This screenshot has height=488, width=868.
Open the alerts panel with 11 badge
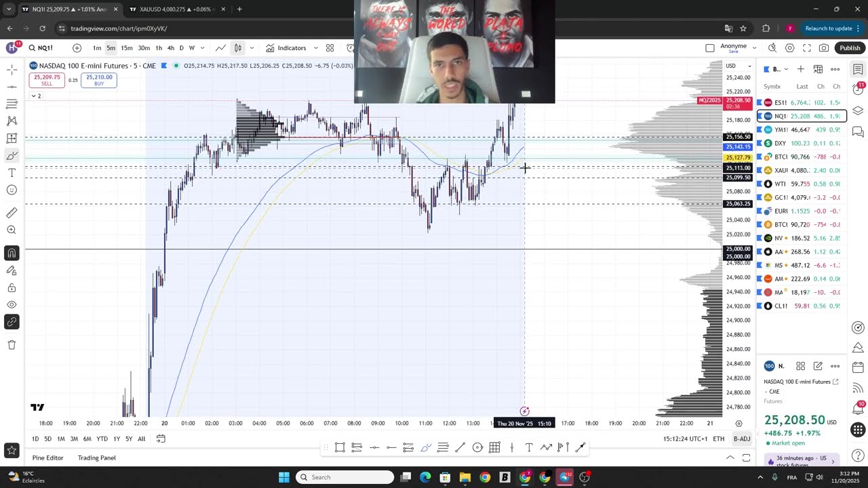tap(858, 89)
